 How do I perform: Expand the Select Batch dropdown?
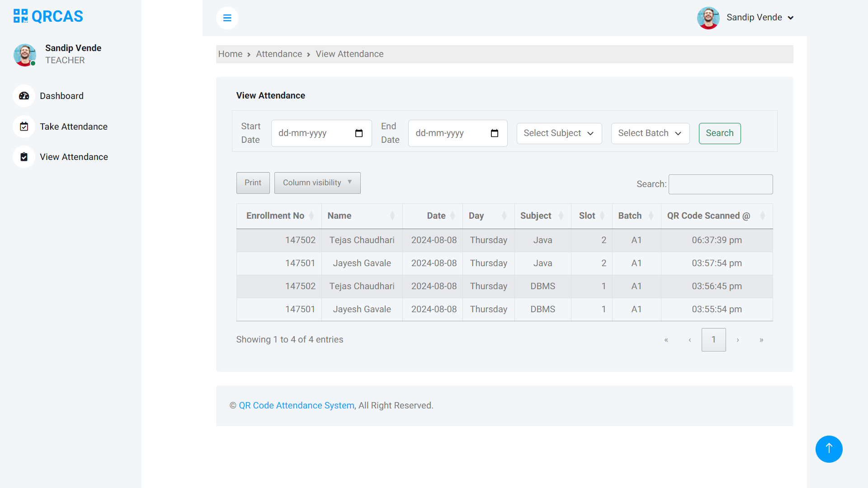tap(650, 133)
